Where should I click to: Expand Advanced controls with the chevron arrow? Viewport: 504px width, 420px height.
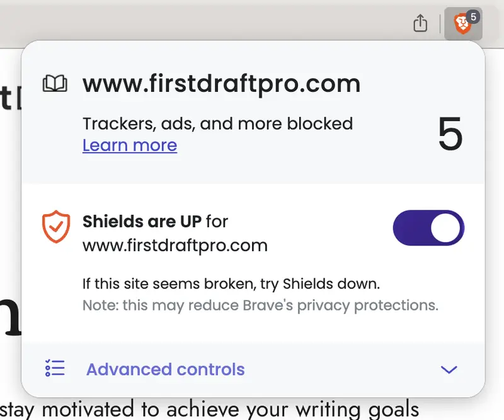(x=449, y=370)
